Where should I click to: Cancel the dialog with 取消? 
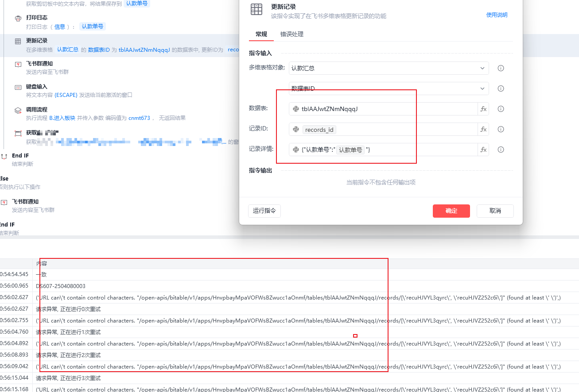click(x=495, y=211)
